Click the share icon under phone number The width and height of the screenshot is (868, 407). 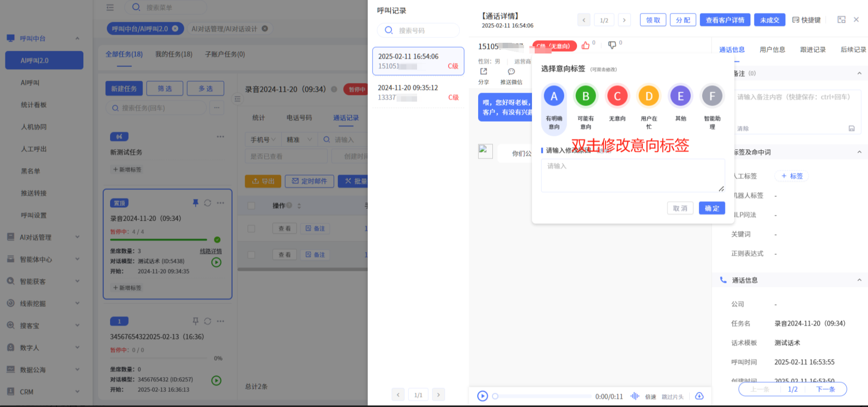(x=483, y=72)
